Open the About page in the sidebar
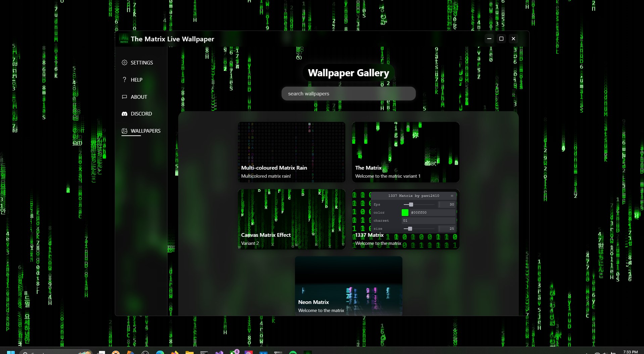644x354 pixels. (x=135, y=97)
